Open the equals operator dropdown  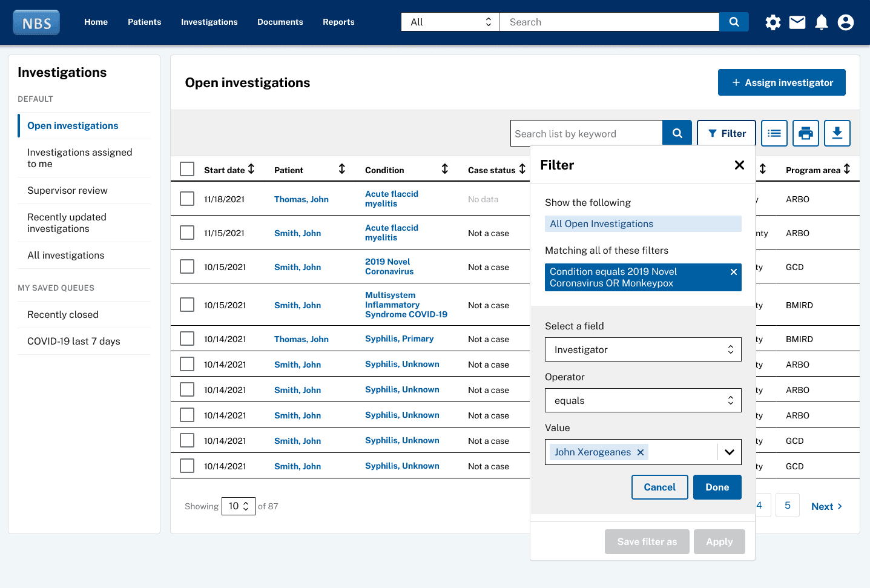point(643,400)
